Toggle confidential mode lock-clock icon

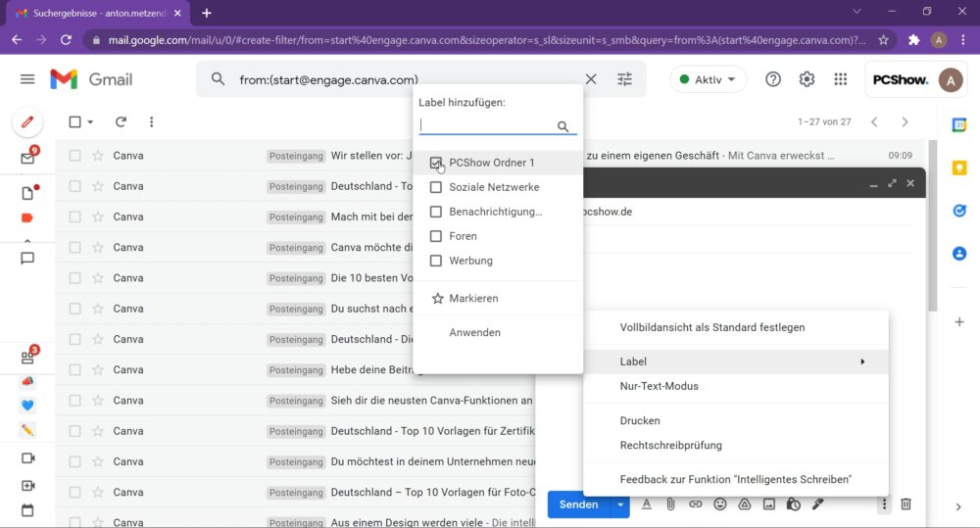[x=794, y=504]
